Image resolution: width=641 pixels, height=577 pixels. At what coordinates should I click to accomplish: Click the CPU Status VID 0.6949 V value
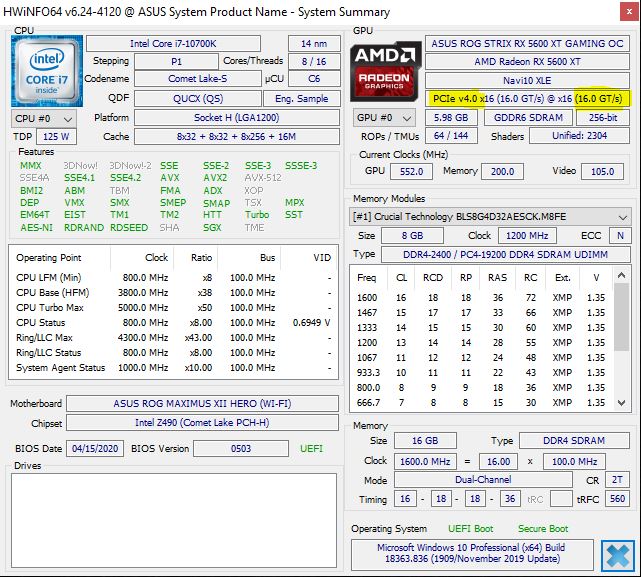tap(312, 323)
